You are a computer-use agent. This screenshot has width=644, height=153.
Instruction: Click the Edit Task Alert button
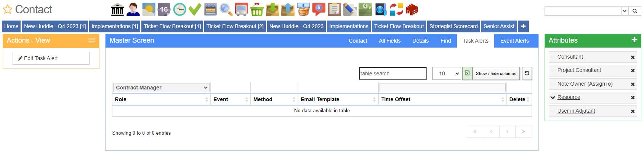(x=51, y=58)
